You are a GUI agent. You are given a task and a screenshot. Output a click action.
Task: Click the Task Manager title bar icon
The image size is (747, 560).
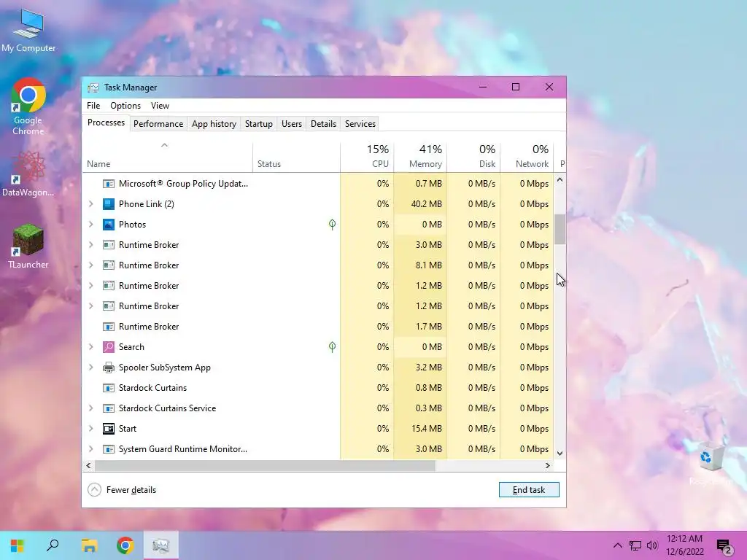[93, 87]
